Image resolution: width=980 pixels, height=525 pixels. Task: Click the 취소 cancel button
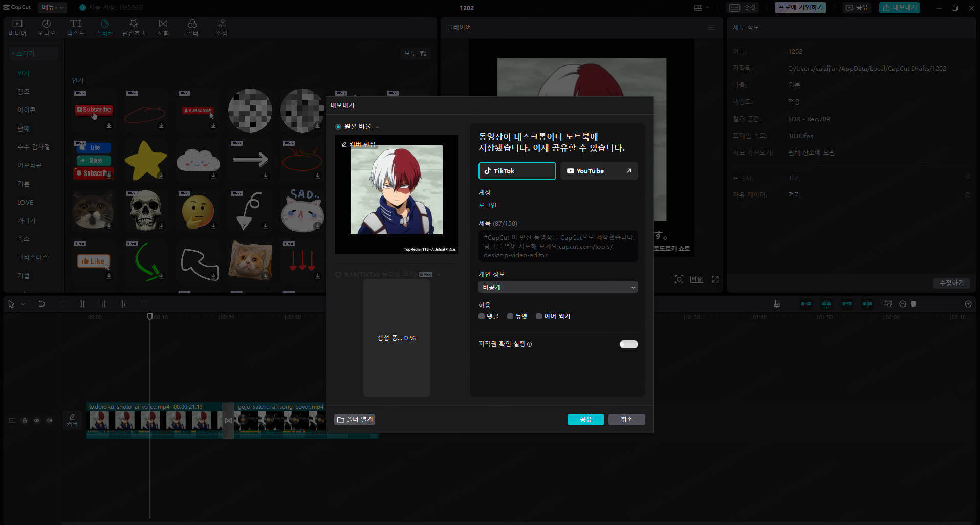coord(626,420)
